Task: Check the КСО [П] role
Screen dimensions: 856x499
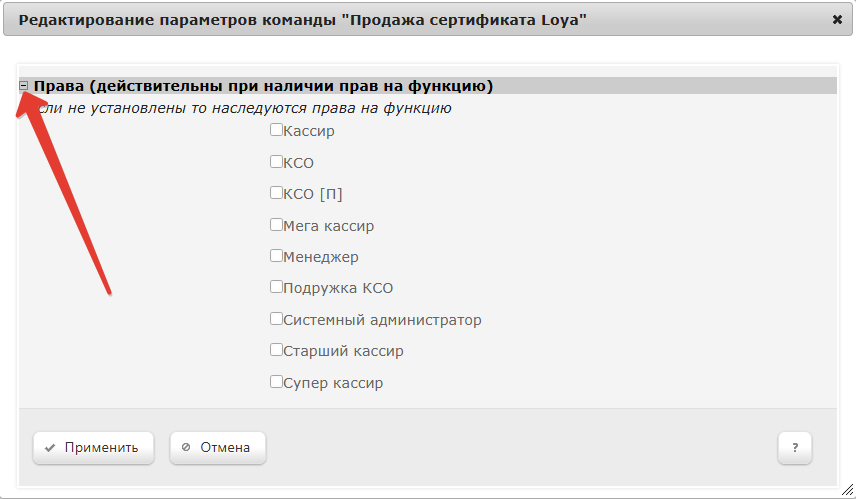Action: 276,193
